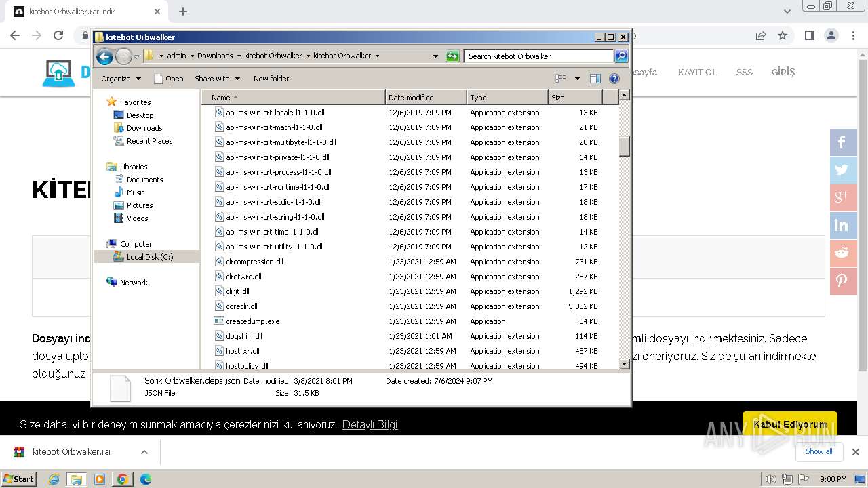Sort by the Type column header
Image resolution: width=868 pixels, height=488 pixels.
pyautogui.click(x=507, y=98)
